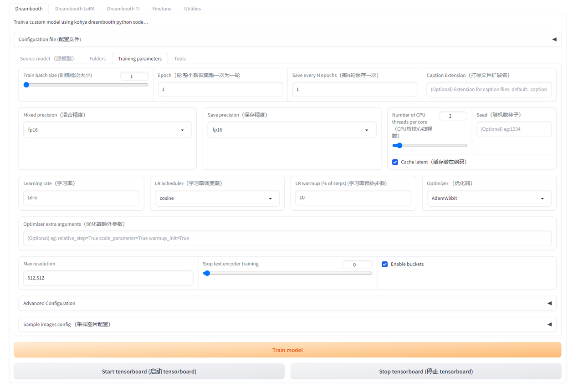Viewport: 583px width, 392px height.
Task: Switch to the Utilities tab
Action: pyautogui.click(x=192, y=9)
